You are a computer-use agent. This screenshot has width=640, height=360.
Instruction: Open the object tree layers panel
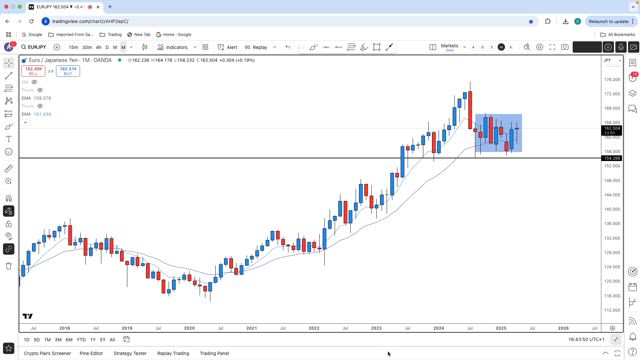[632, 93]
